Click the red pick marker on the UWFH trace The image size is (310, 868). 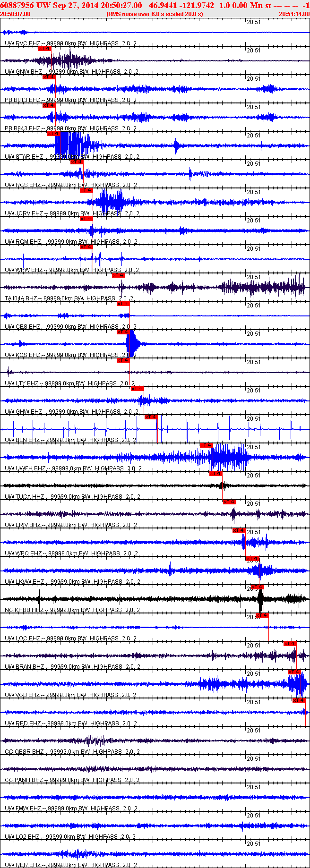[x=206, y=445]
